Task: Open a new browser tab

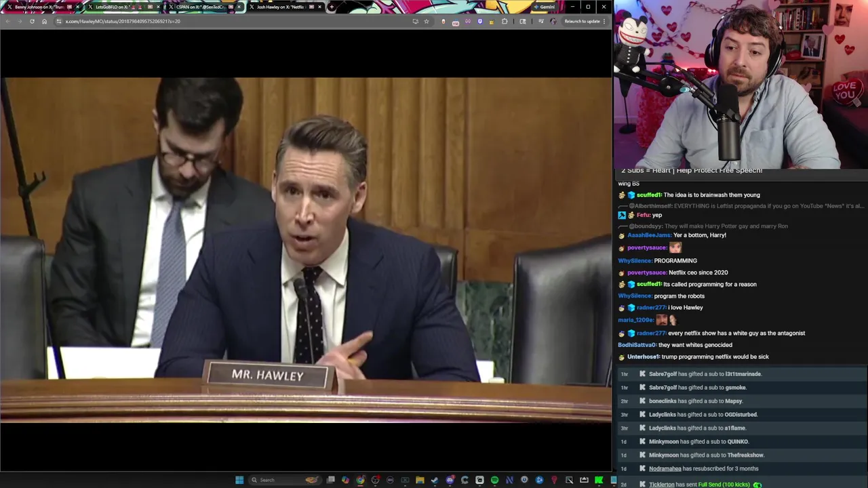Action: click(331, 7)
